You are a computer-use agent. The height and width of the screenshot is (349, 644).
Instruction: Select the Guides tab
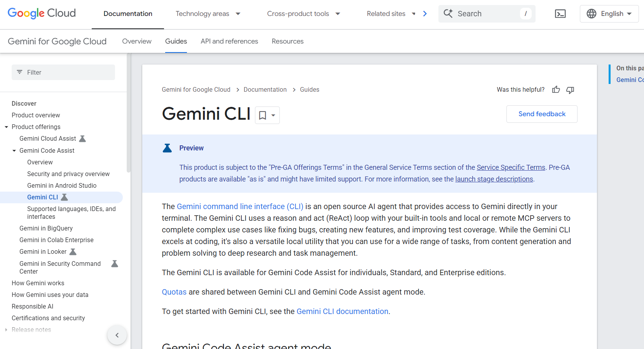tap(176, 41)
